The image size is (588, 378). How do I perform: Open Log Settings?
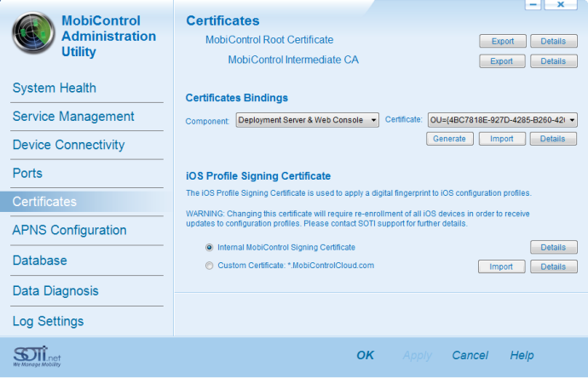click(x=48, y=321)
